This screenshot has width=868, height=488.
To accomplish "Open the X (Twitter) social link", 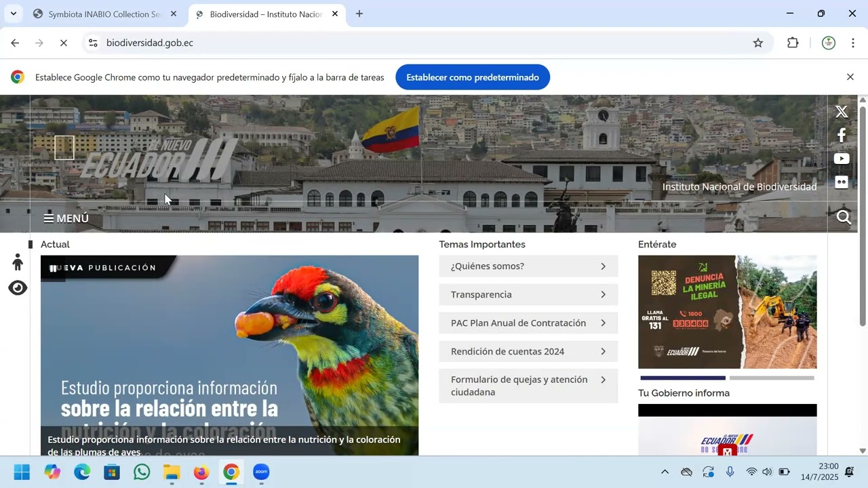I will pyautogui.click(x=842, y=112).
